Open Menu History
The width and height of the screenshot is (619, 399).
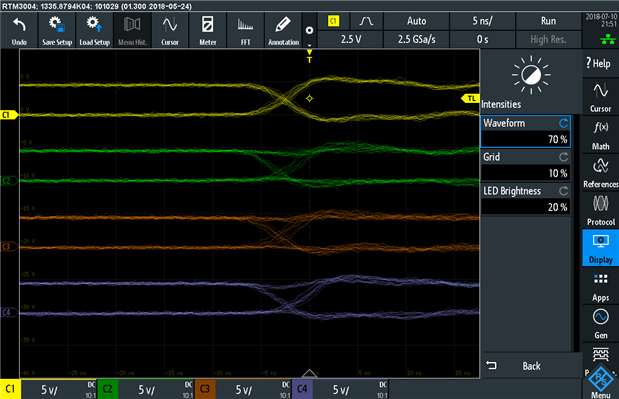pyautogui.click(x=132, y=30)
